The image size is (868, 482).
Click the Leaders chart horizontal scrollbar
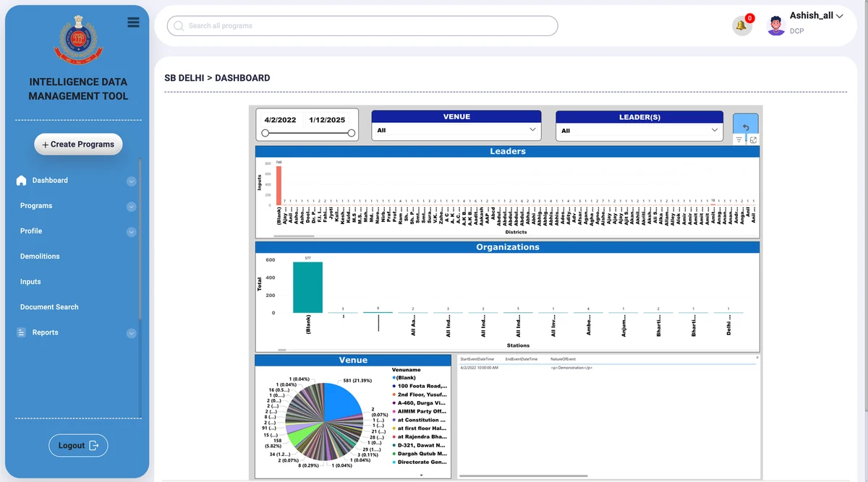coord(294,236)
